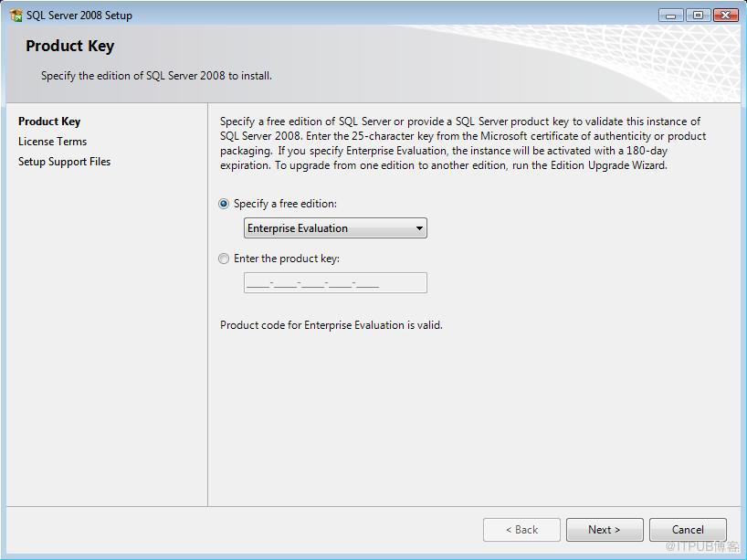This screenshot has height=560, width=747.
Task: Maximize the SQL Server 2008 Setup window
Action: tap(698, 16)
